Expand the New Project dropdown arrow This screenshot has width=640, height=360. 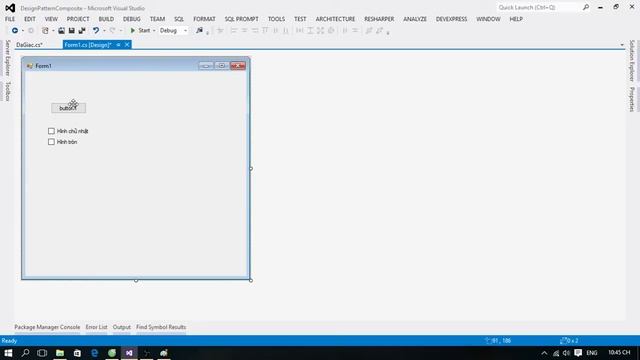point(53,31)
